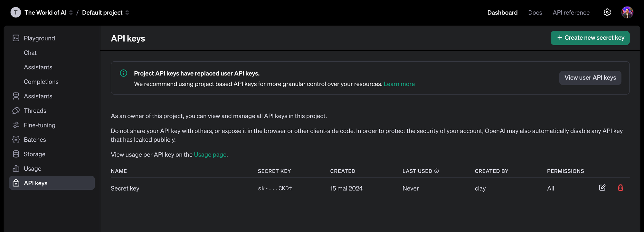
Task: Click the Fine-tuning sliders icon
Action: point(16,125)
